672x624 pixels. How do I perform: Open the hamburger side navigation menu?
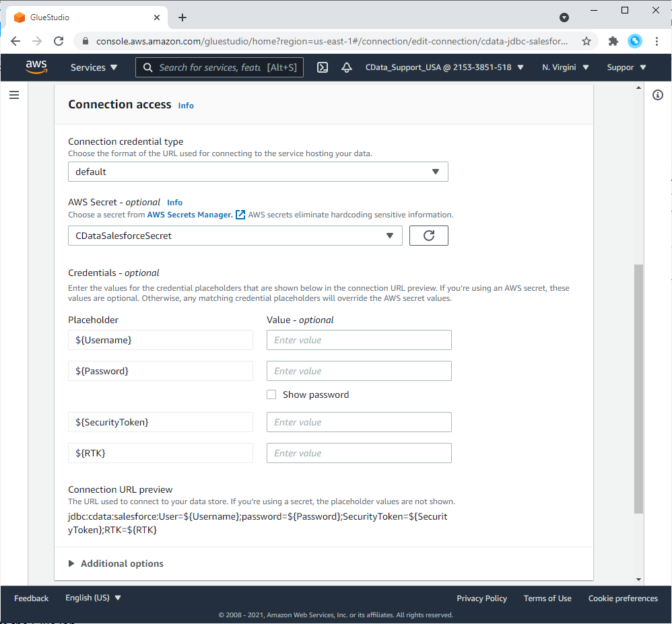click(14, 96)
